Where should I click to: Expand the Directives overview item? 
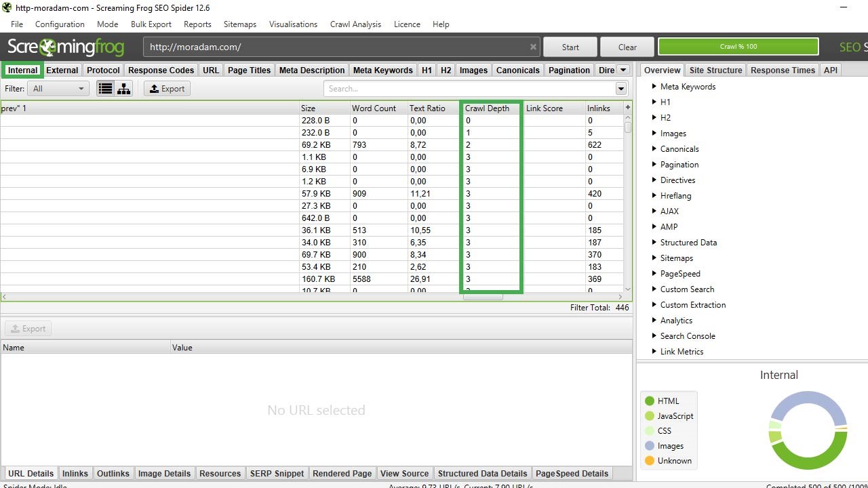coord(654,180)
